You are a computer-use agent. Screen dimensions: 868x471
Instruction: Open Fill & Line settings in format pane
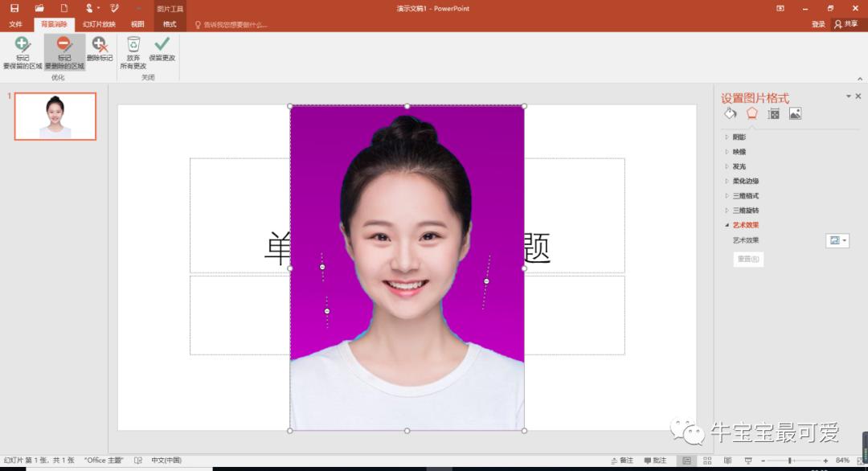tap(730, 113)
